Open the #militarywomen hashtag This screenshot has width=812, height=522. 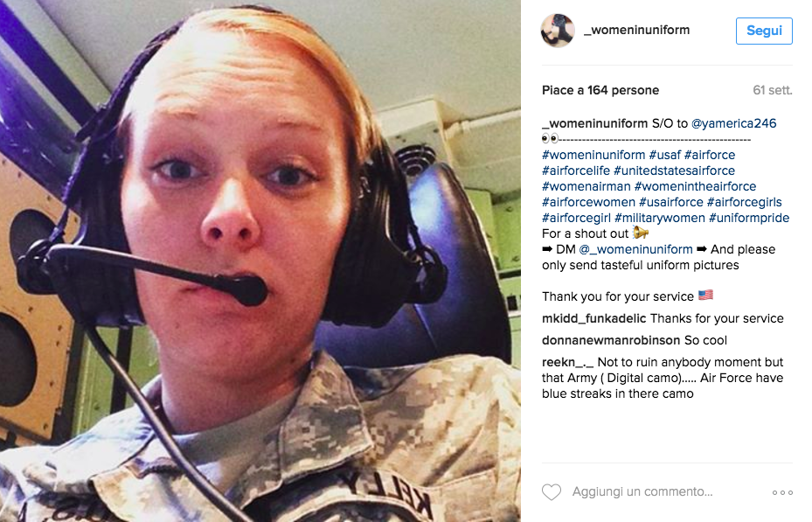point(660,218)
